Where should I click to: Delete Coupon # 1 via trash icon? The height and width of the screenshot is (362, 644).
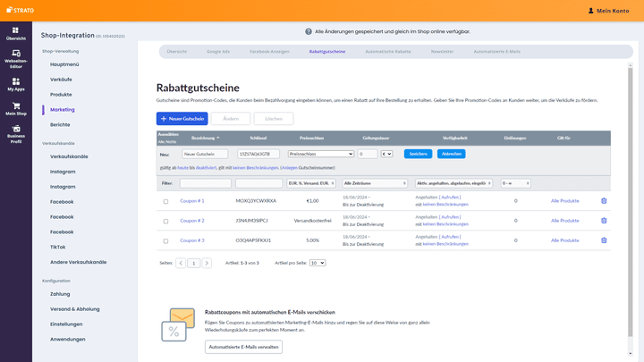[x=604, y=201]
